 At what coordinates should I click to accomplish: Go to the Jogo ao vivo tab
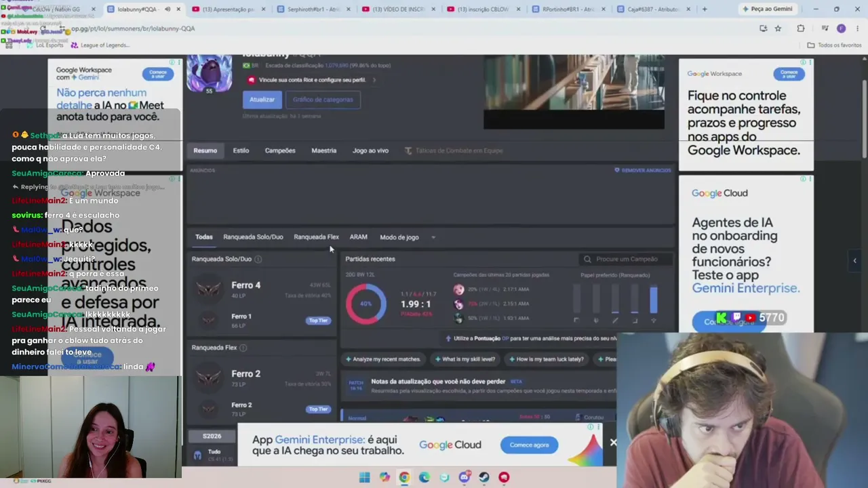[x=370, y=150]
